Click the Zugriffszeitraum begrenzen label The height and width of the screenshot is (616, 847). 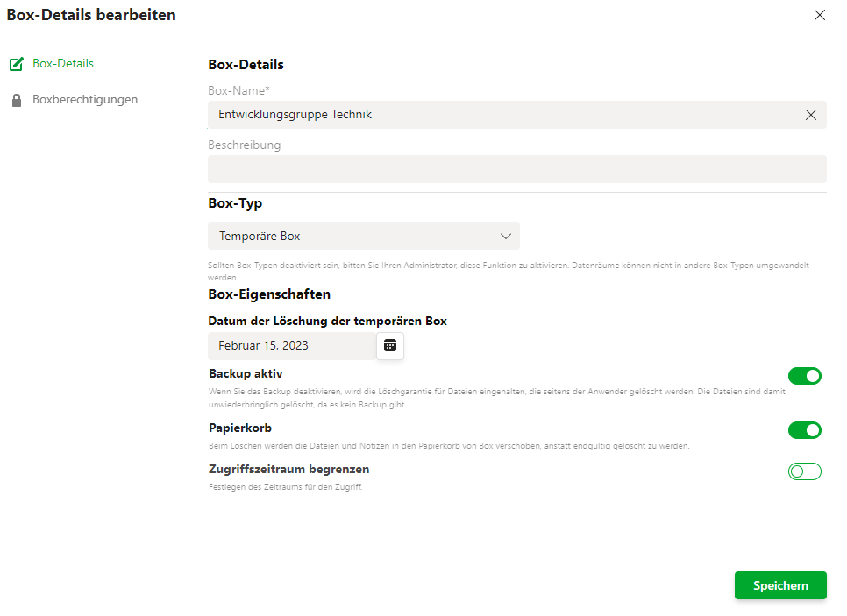point(289,469)
